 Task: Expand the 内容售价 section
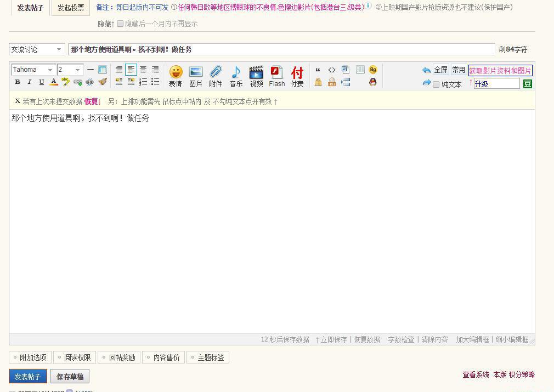click(163, 357)
